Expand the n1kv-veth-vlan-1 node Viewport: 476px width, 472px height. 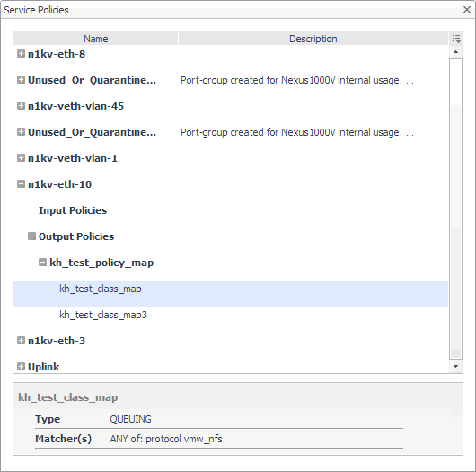pos(21,158)
